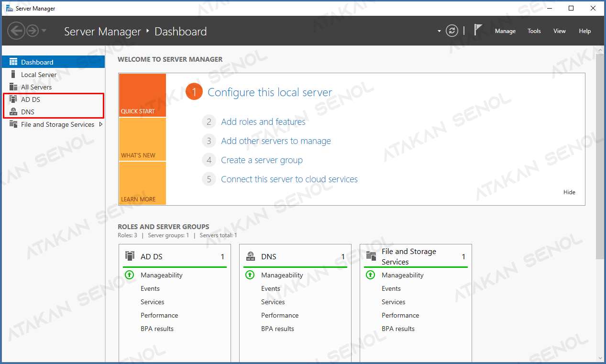Viewport: 606px width, 364px height.
Task: Select the Learn More tile
Action: [x=143, y=183]
